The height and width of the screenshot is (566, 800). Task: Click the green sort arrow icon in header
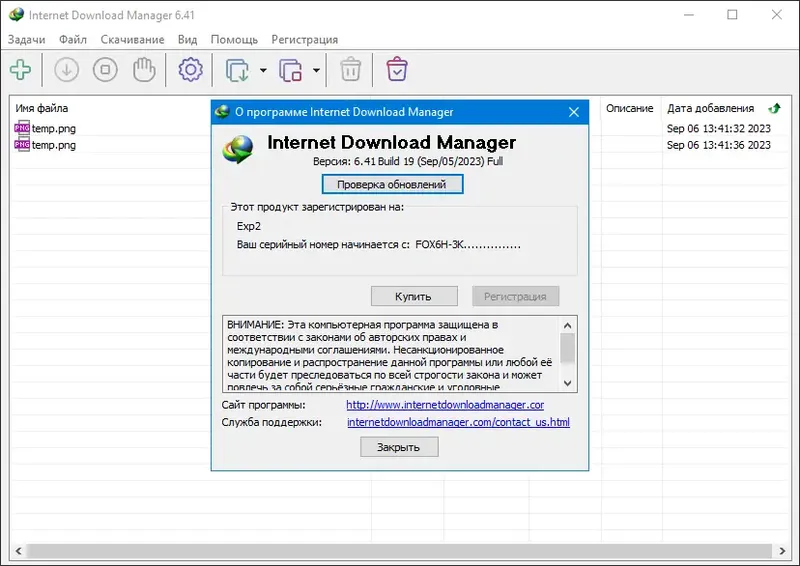point(774,108)
